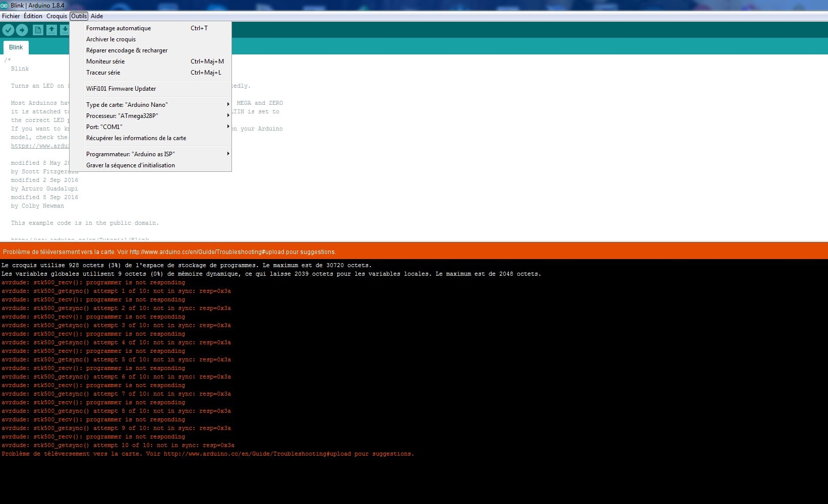
Task: Expand Port "COM1" submenu
Action: point(150,127)
